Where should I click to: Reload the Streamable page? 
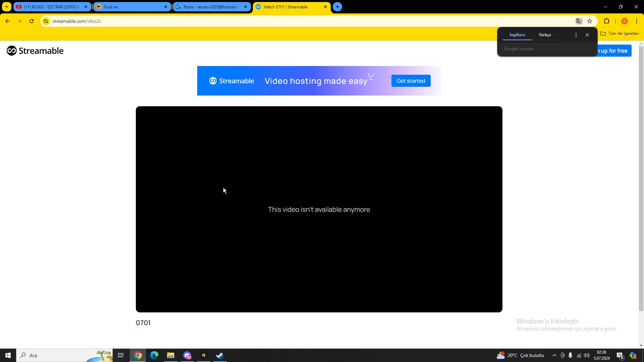[x=32, y=21]
